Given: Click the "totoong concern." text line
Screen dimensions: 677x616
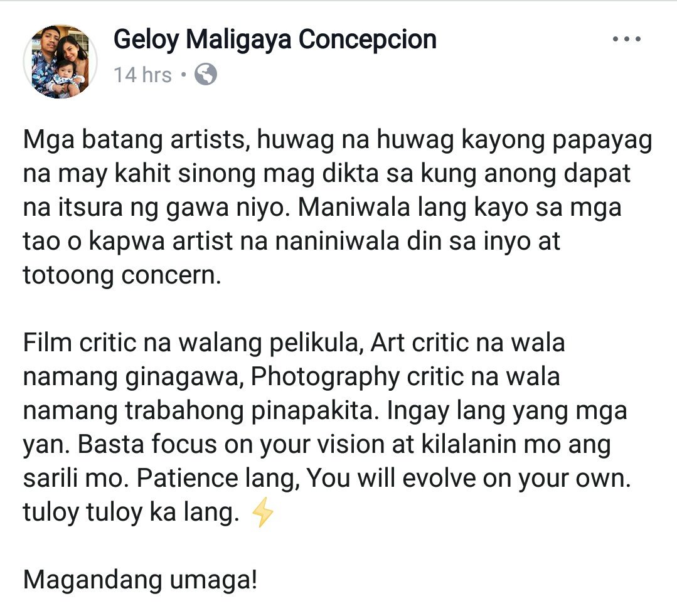Looking at the screenshot, I should point(122,275).
